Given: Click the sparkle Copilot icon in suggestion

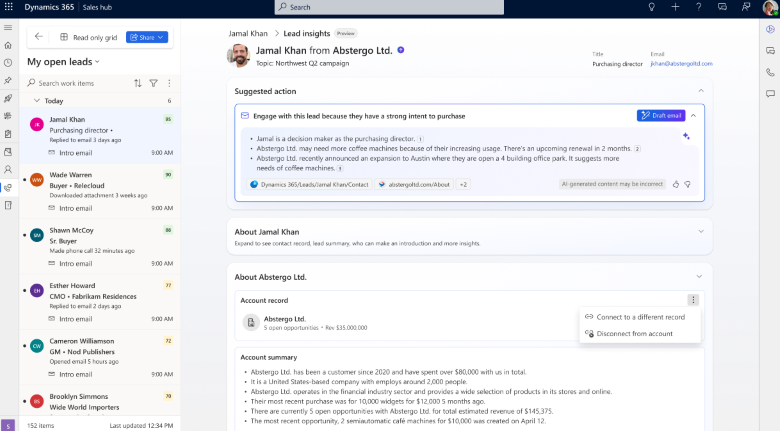Looking at the screenshot, I should pyautogui.click(x=686, y=136).
